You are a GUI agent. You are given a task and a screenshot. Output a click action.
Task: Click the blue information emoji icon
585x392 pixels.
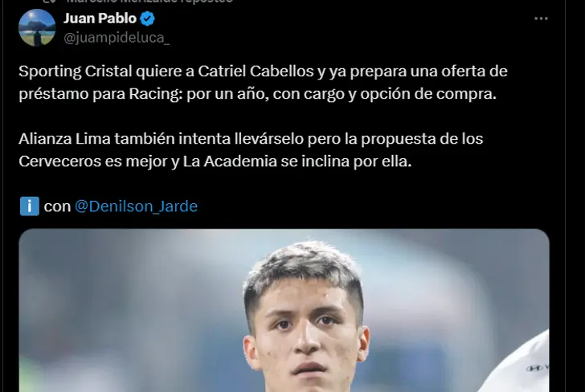[x=30, y=206]
